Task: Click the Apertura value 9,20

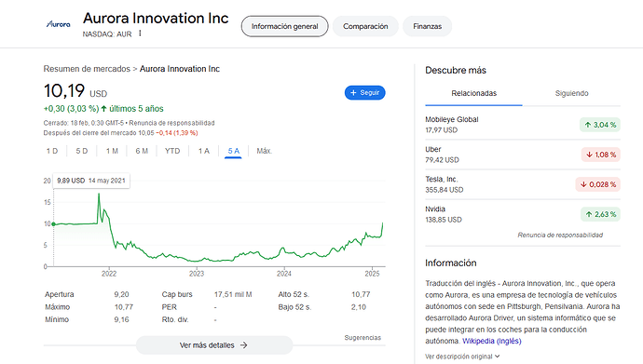Action: pos(121,294)
